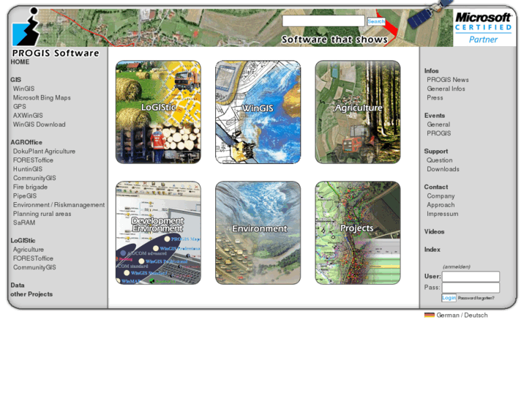Open the Infos heading
The width and height of the screenshot is (532, 399).
tap(431, 70)
